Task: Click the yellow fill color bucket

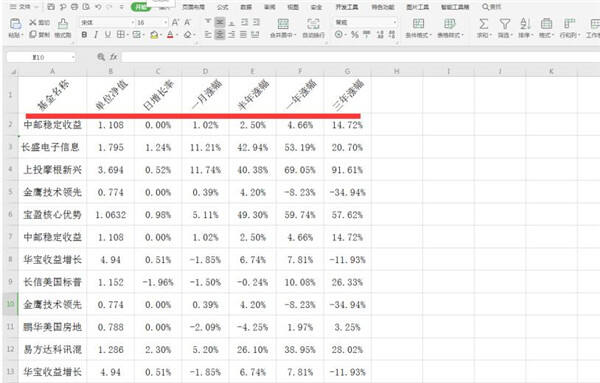Action: (x=154, y=35)
